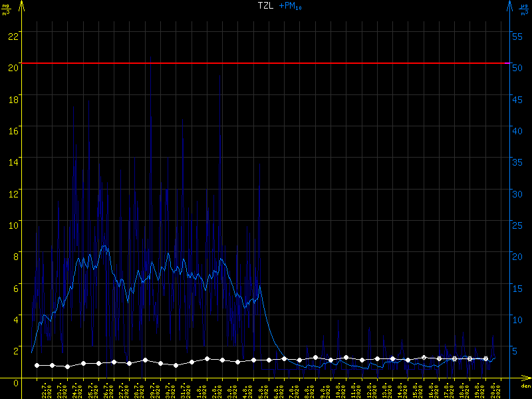This screenshot has height=399, width=532.
Task: Select the TZL series legend label
Action: pos(266,5)
